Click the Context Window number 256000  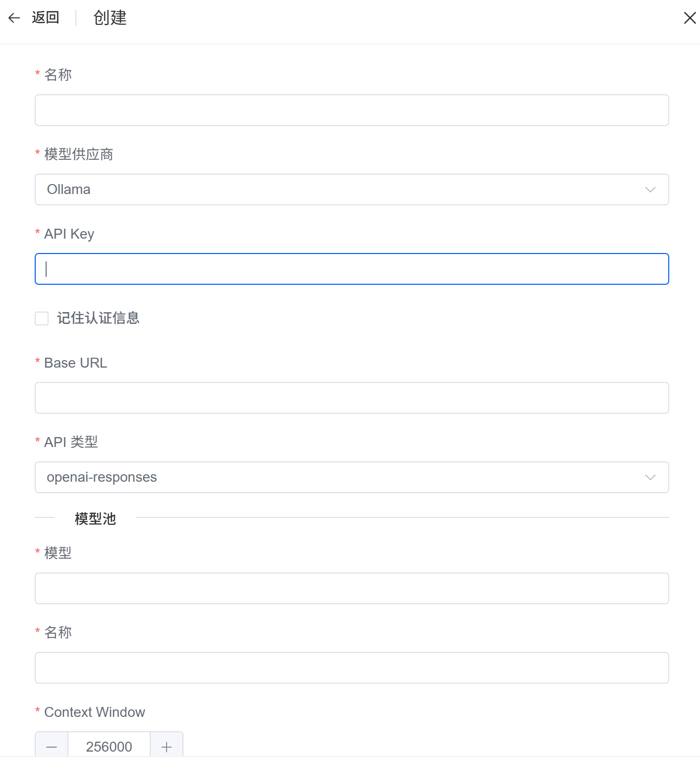point(109,746)
